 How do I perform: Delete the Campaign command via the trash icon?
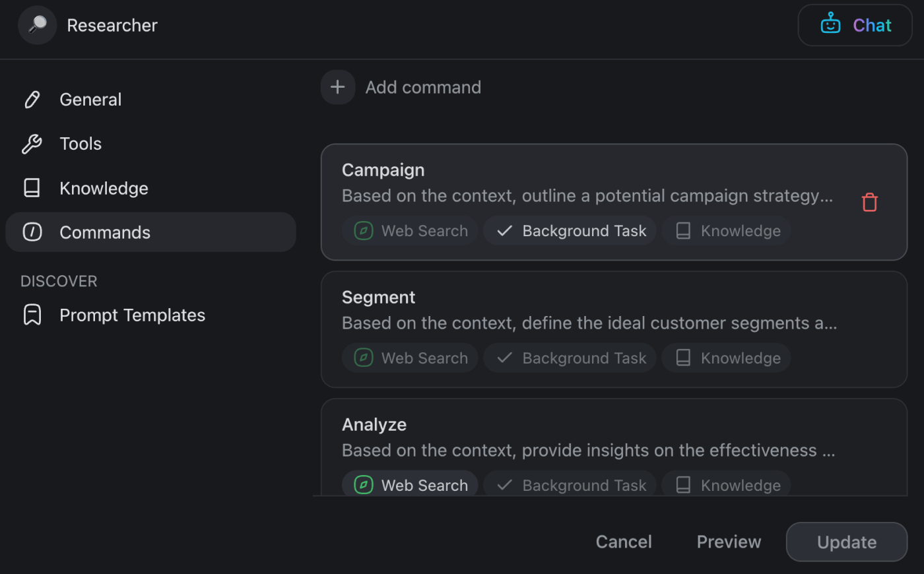(x=869, y=202)
